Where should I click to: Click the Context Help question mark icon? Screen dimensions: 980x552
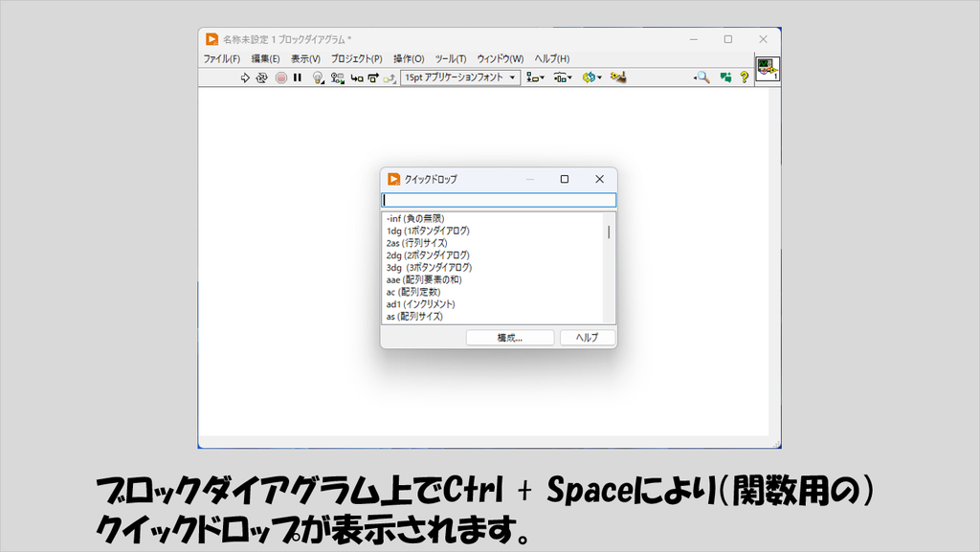744,77
